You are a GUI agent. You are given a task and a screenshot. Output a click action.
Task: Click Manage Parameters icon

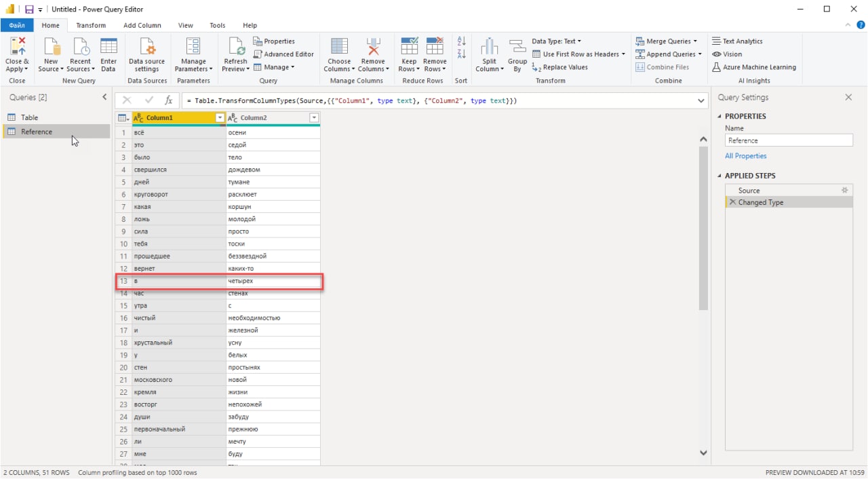(x=193, y=46)
